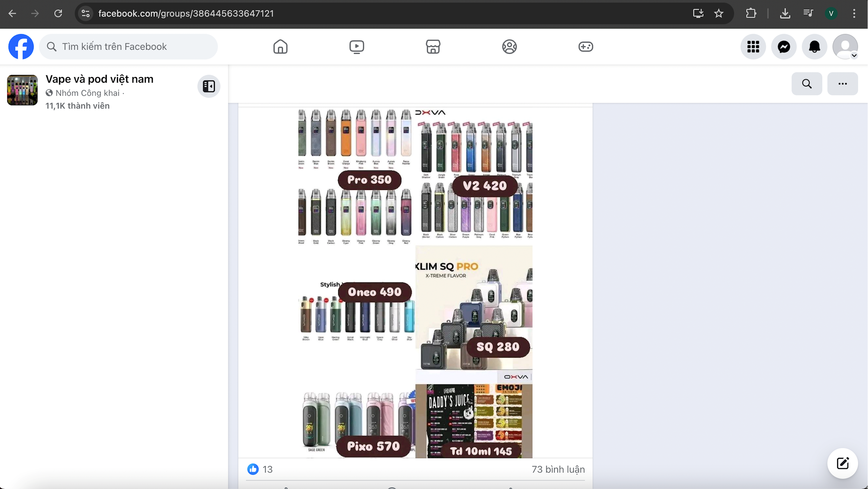Image resolution: width=868 pixels, height=489 pixels.
Task: Open the media controls icon
Action: 808,14
